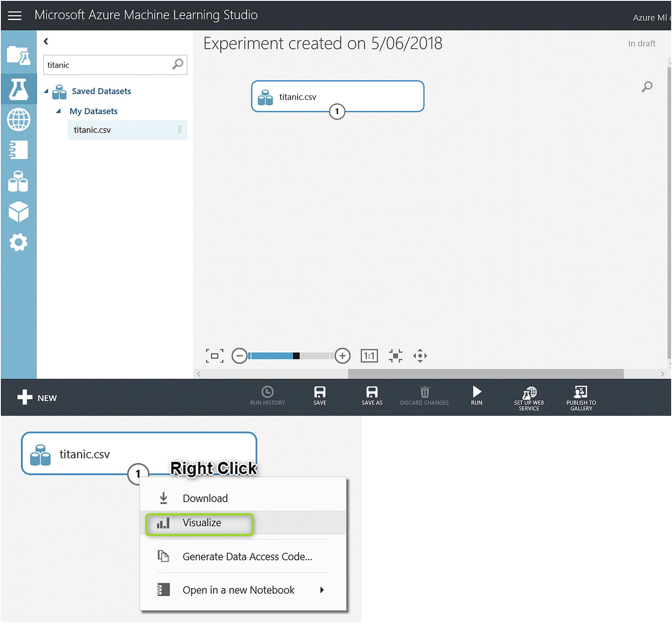Collapse the Saved Datasets tree node

[x=46, y=91]
